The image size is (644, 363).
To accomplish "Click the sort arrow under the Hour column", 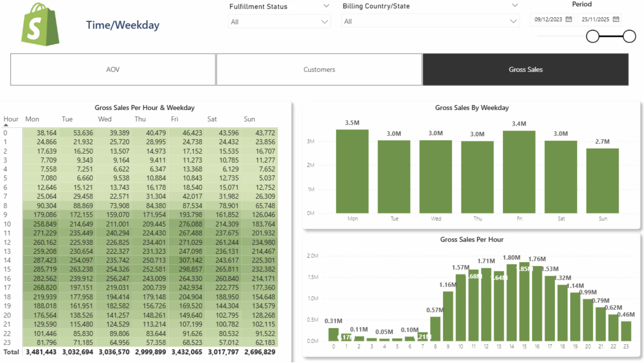I will click(x=6, y=125).
